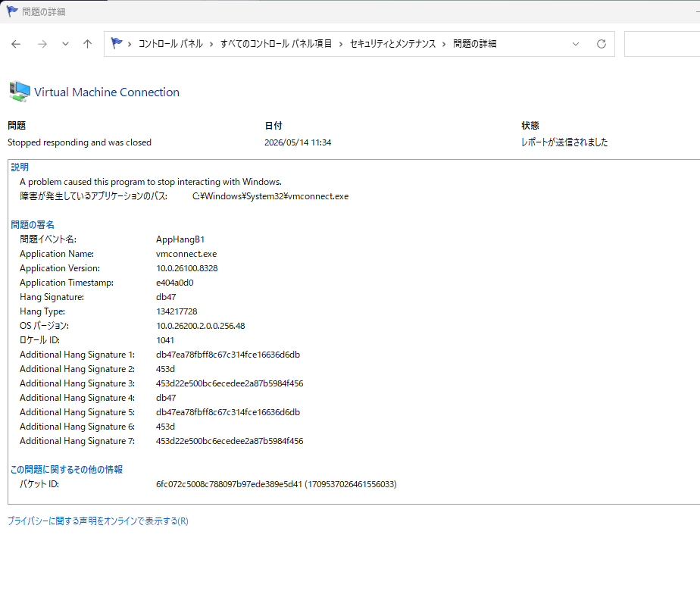
Task: Click Stopped responding and was closed text
Action: point(80,142)
